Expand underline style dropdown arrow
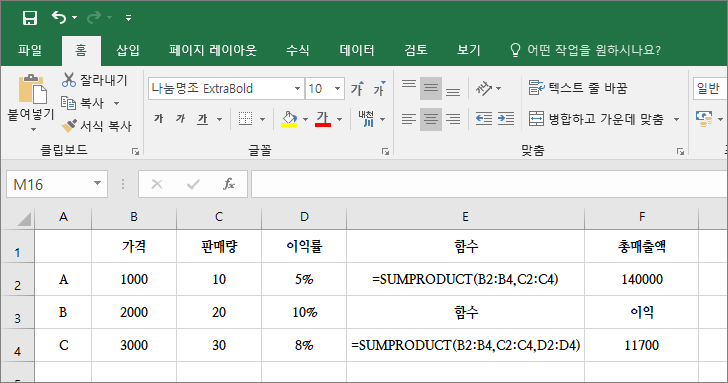The height and width of the screenshot is (383, 728). (x=219, y=120)
